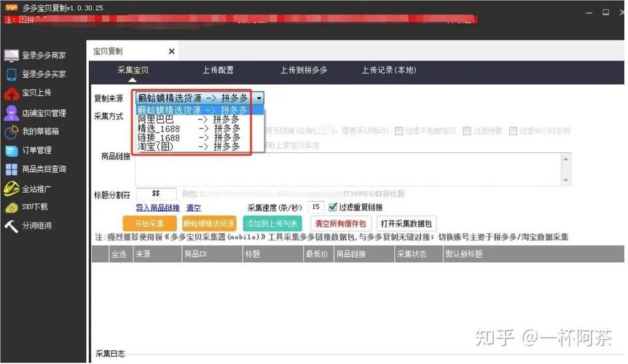Click 商品链接 scrollbar down arrow

click(566, 180)
